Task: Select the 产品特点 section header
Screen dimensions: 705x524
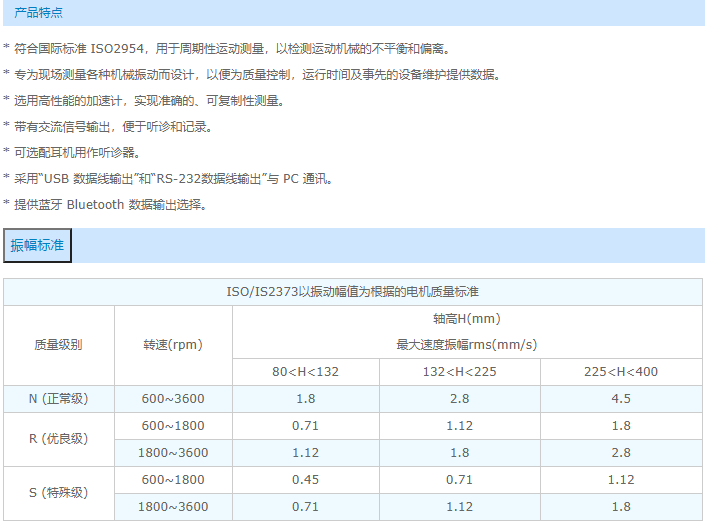Action: coord(38,12)
